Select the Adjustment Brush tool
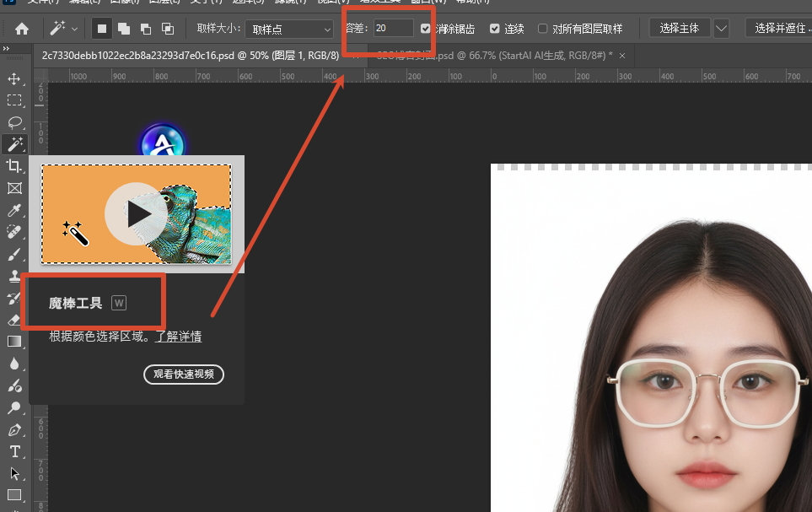The width and height of the screenshot is (812, 512). (x=14, y=385)
